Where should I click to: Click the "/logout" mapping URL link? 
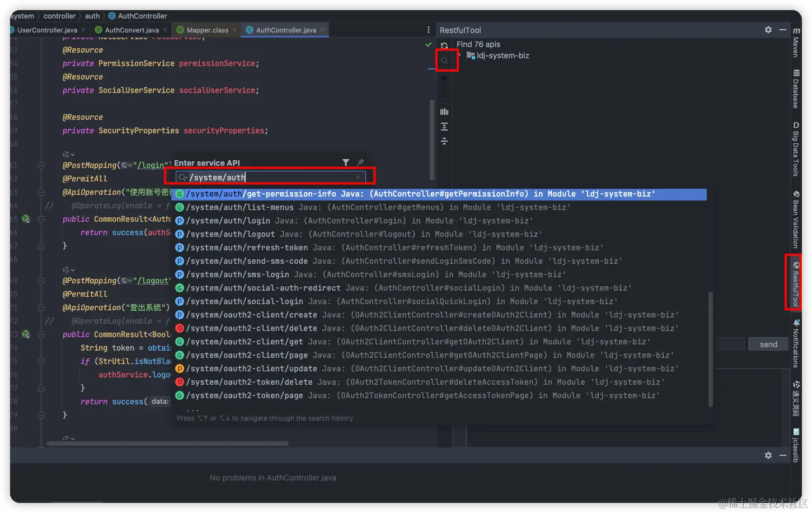click(153, 281)
